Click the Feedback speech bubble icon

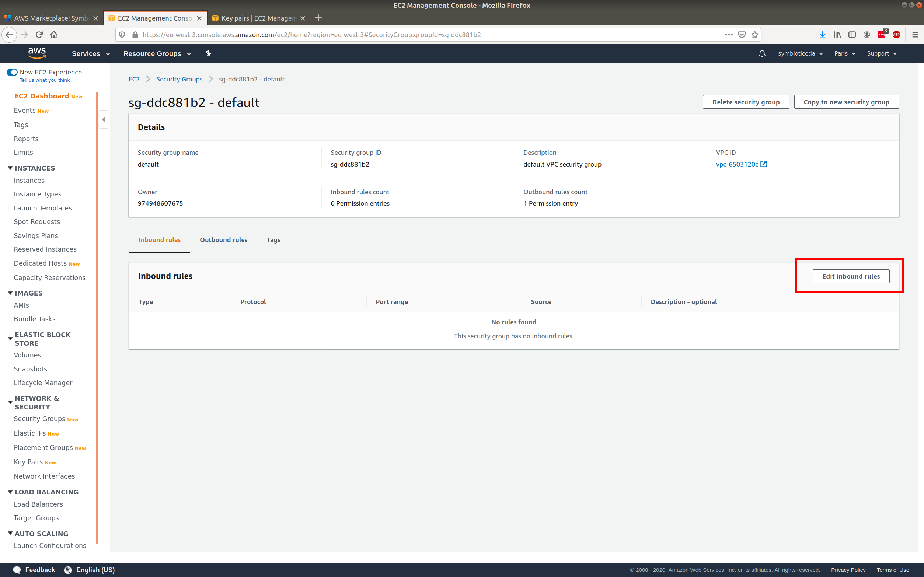17,570
